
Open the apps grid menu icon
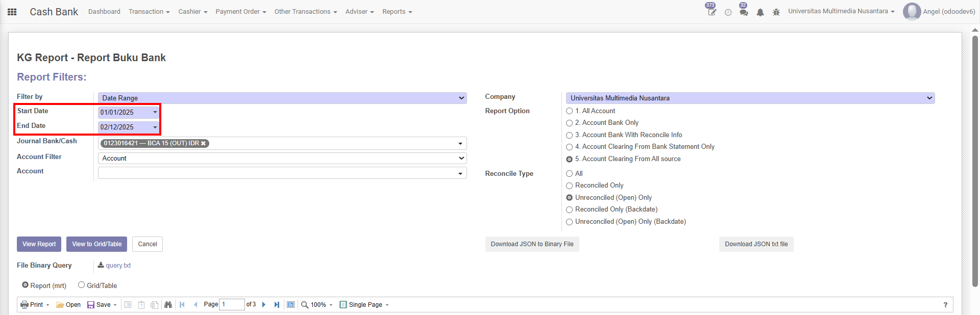pyautogui.click(x=12, y=12)
